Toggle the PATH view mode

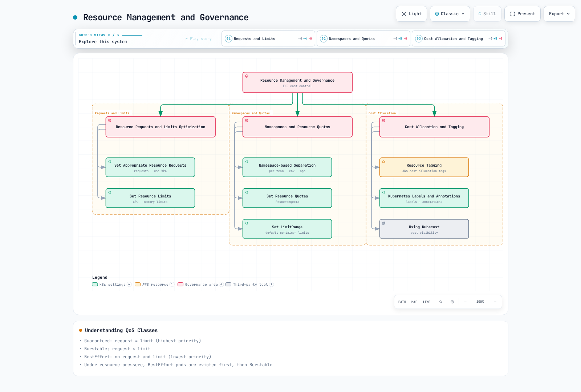[402, 302]
